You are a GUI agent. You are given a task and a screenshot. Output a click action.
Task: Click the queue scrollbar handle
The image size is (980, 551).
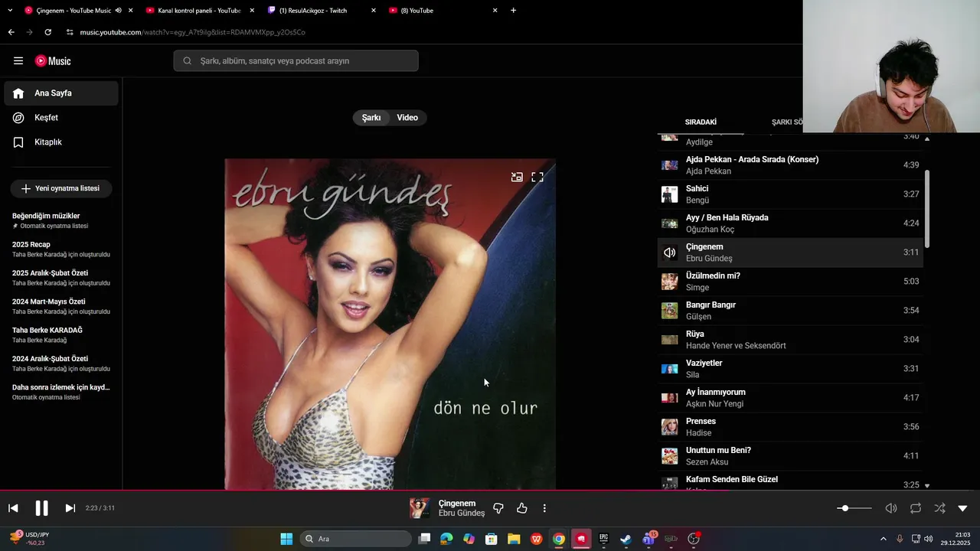pyautogui.click(x=927, y=208)
